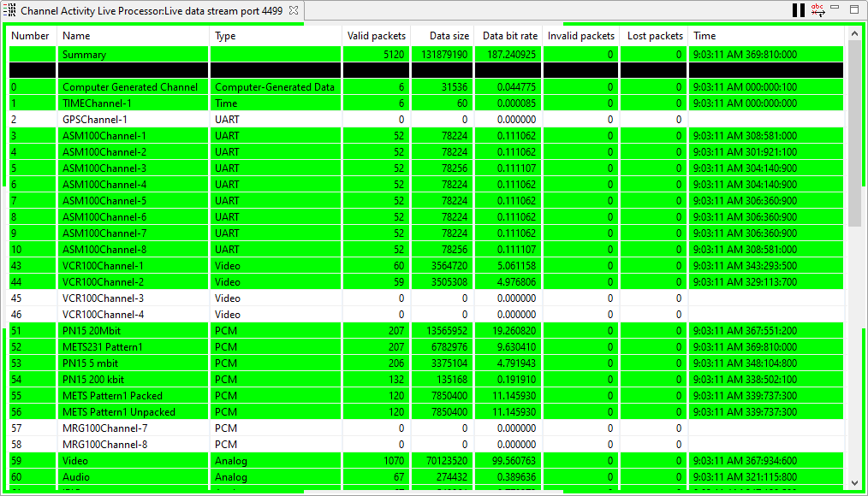Sort by the Name column header
The width and height of the screenshot is (868, 496).
click(x=133, y=36)
